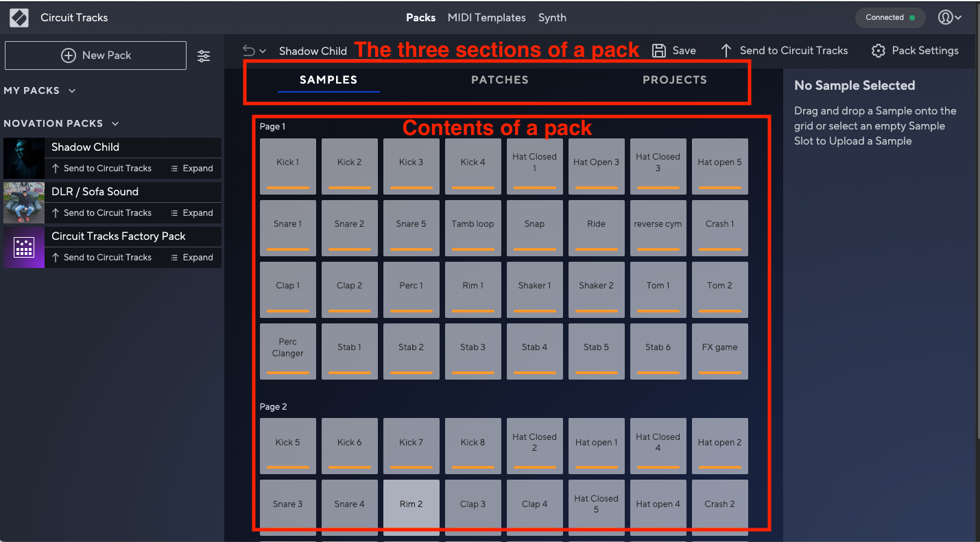The width and height of the screenshot is (980, 542).
Task: Select the Snare 1 sample slot
Action: tap(287, 227)
